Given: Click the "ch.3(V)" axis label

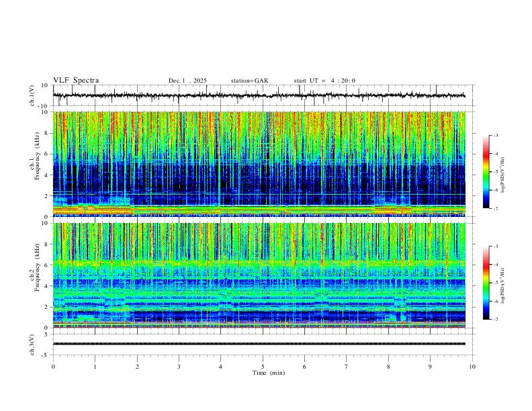Looking at the screenshot, I should click(x=32, y=345).
